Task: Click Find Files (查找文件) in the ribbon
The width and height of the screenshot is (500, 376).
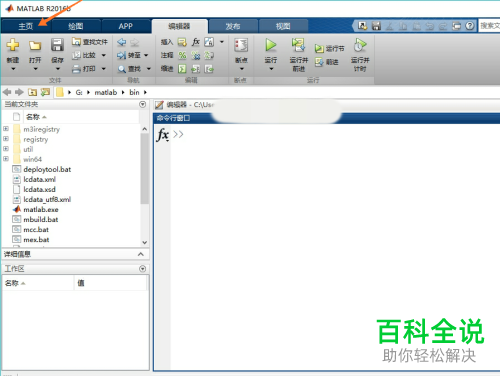Action: 90,42
